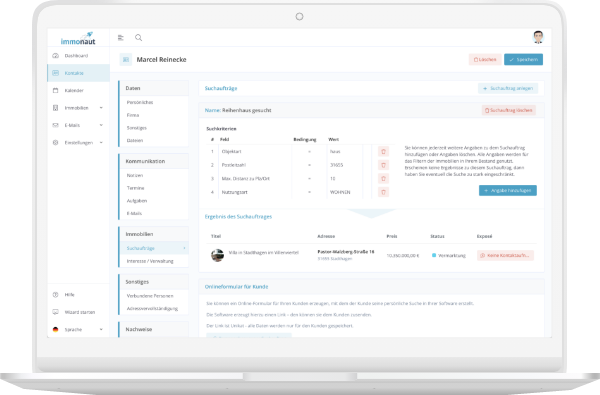
Task: Select Persönliches under Daten
Action: (140, 102)
